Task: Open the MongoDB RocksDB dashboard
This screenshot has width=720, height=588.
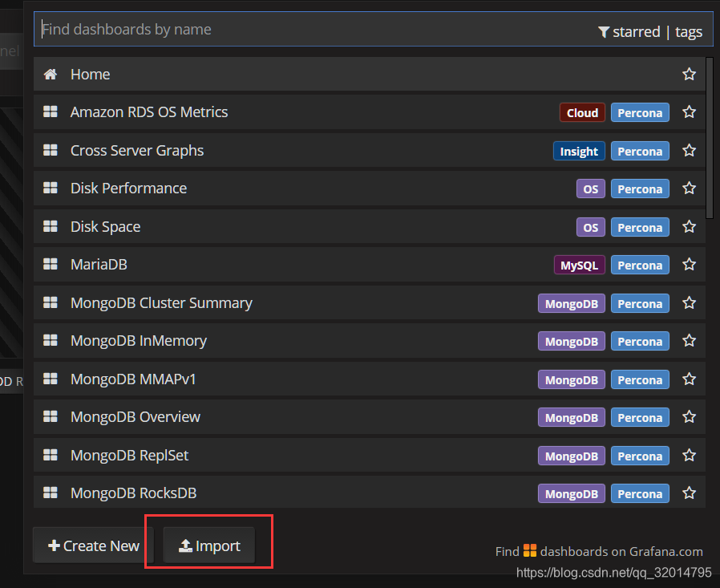Action: (x=369, y=493)
